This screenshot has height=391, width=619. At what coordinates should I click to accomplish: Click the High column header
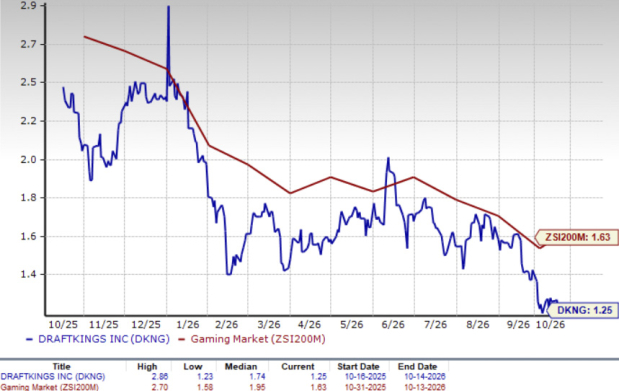(147, 367)
